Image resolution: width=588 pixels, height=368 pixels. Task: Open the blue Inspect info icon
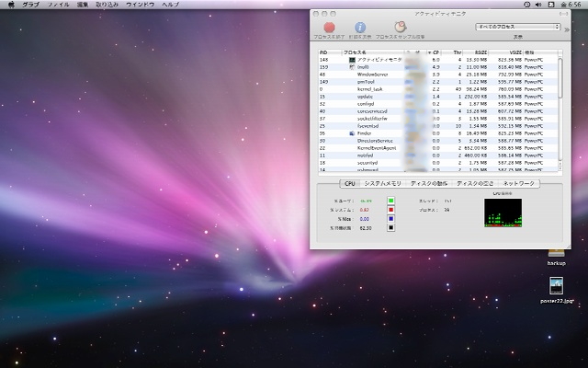[x=360, y=28]
